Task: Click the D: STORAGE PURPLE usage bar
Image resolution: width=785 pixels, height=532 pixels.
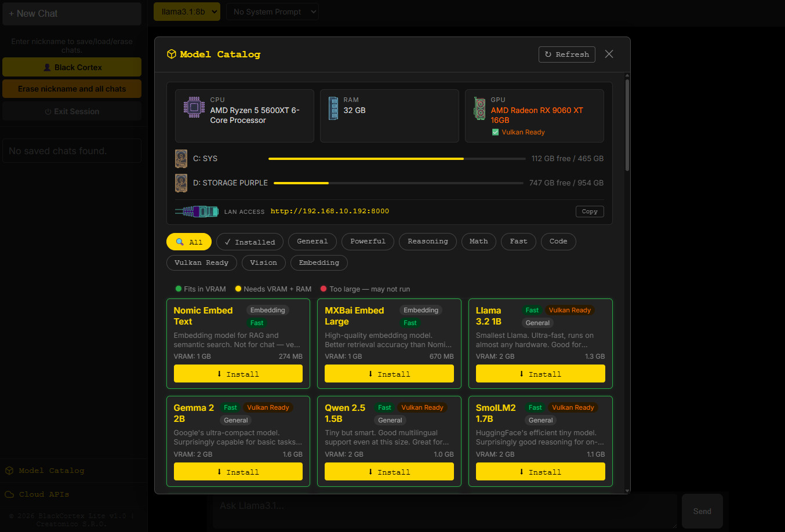Action: click(x=398, y=183)
